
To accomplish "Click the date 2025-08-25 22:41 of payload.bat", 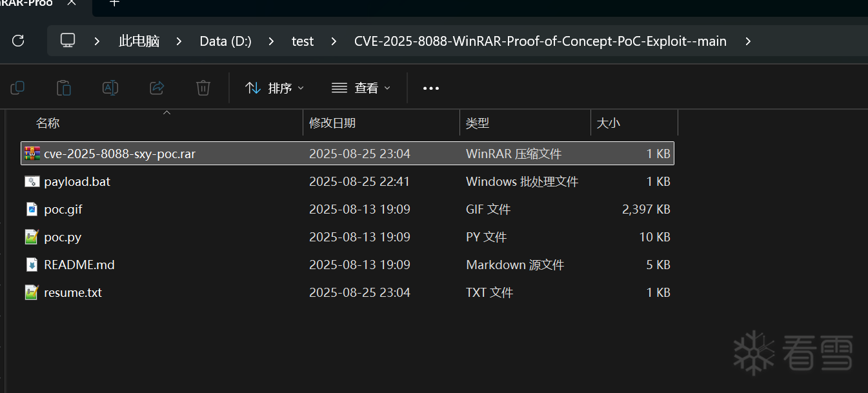I will [359, 181].
